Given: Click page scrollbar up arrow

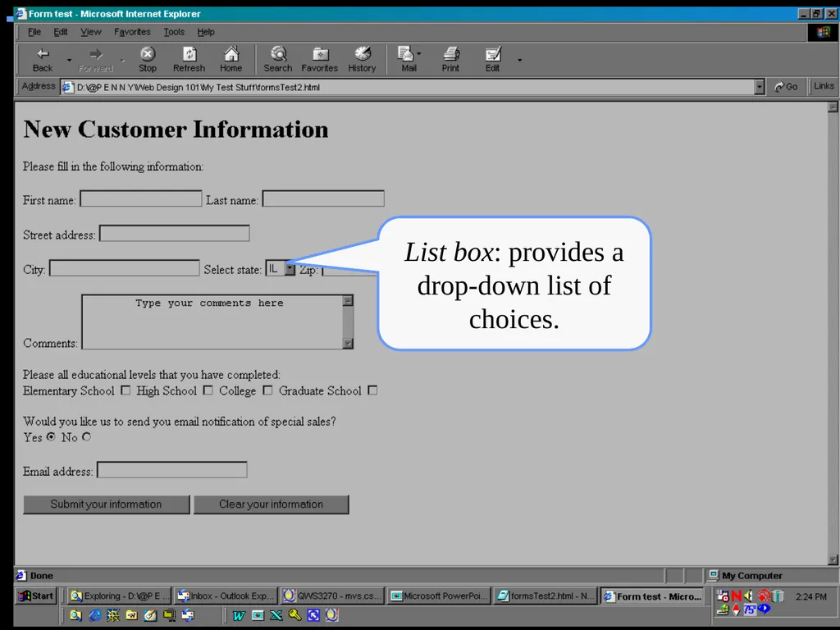Looking at the screenshot, I should [x=833, y=107].
